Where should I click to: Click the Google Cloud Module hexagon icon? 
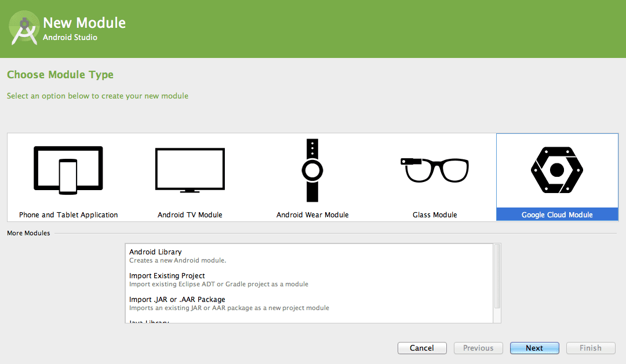pos(556,170)
